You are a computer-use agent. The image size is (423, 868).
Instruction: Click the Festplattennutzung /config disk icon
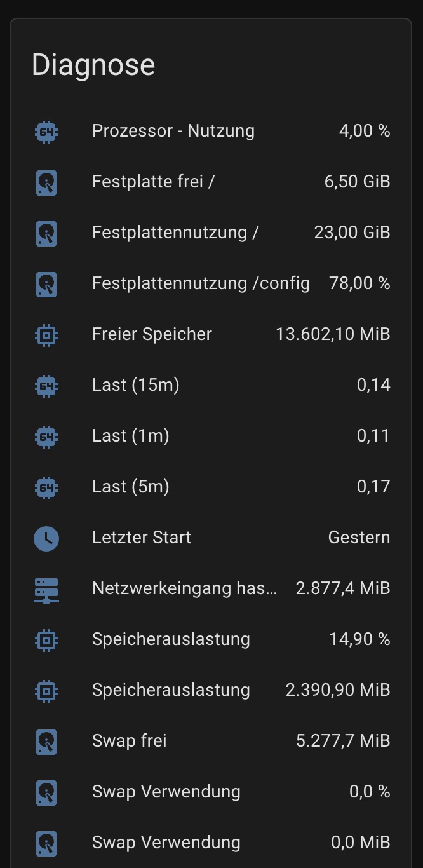click(46, 284)
